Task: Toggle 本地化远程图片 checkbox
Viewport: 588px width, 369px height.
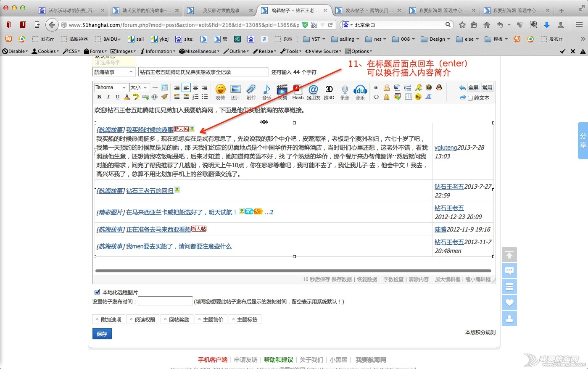Action: tap(97, 292)
